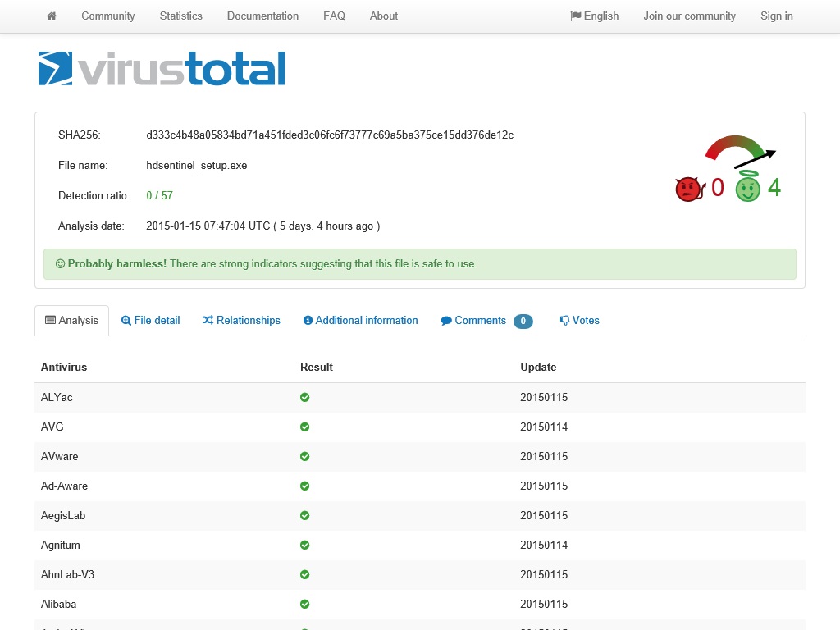The image size is (840, 630).
Task: Open the Statistics page
Action: click(181, 16)
